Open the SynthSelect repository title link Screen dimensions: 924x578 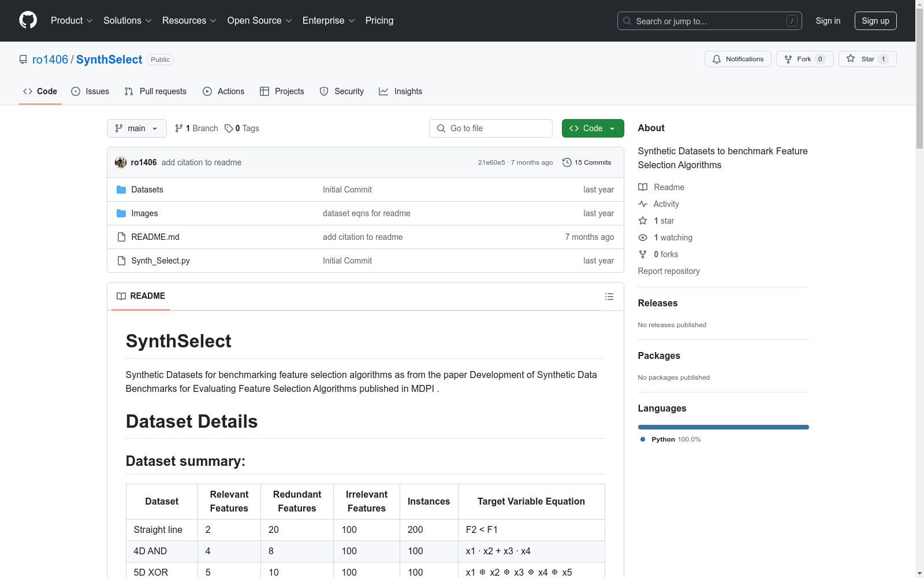(x=109, y=60)
